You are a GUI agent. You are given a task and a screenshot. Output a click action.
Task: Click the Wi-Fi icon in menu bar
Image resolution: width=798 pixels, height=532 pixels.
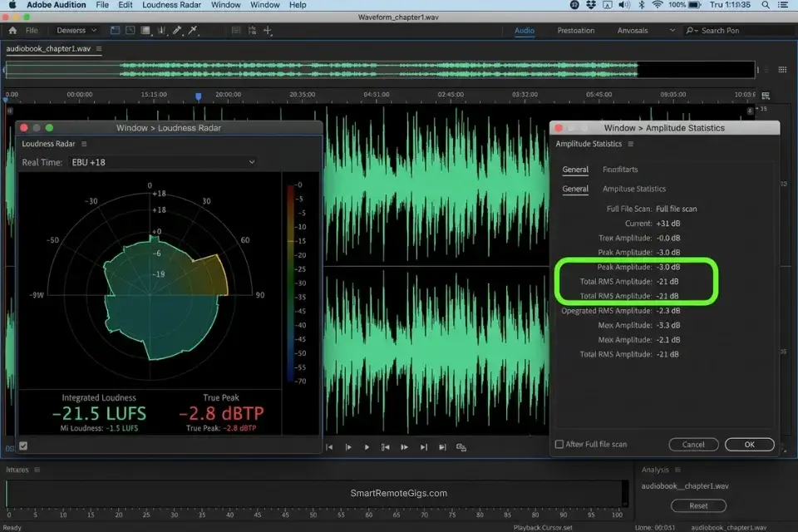pyautogui.click(x=657, y=5)
